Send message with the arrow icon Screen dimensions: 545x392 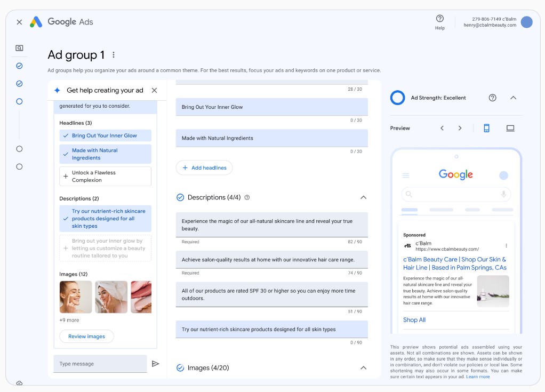[155, 363]
